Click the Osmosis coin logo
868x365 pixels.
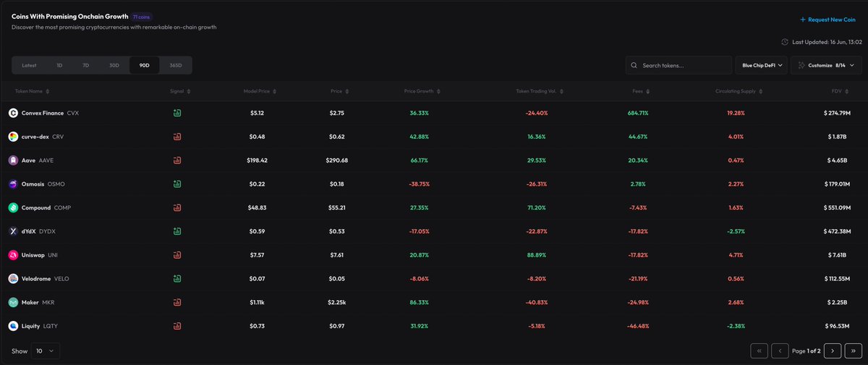[x=13, y=184]
